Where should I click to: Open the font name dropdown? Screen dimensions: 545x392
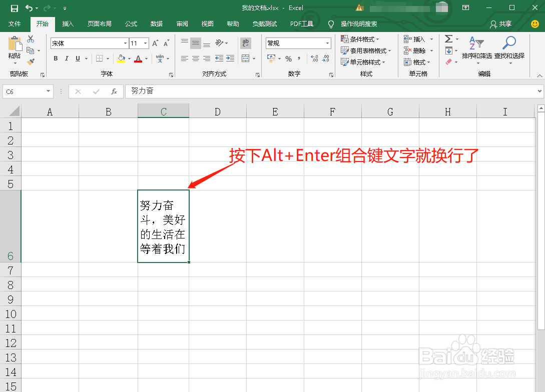[125, 43]
